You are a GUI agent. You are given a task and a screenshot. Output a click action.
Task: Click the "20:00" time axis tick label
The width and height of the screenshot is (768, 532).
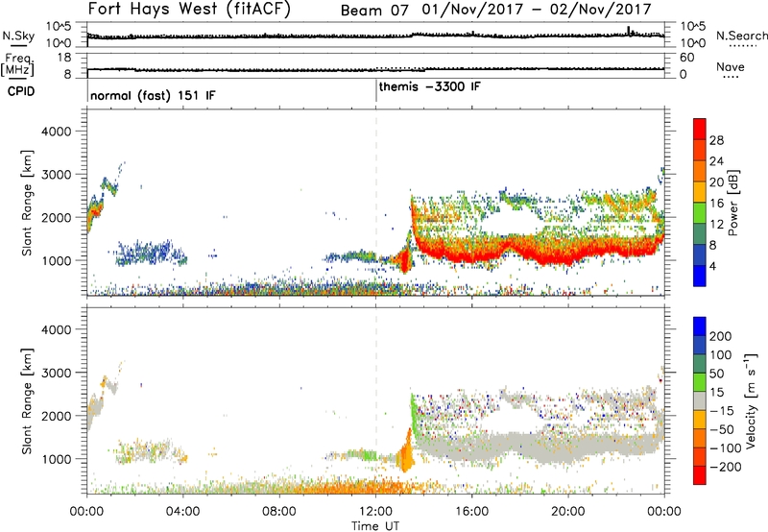click(568, 512)
